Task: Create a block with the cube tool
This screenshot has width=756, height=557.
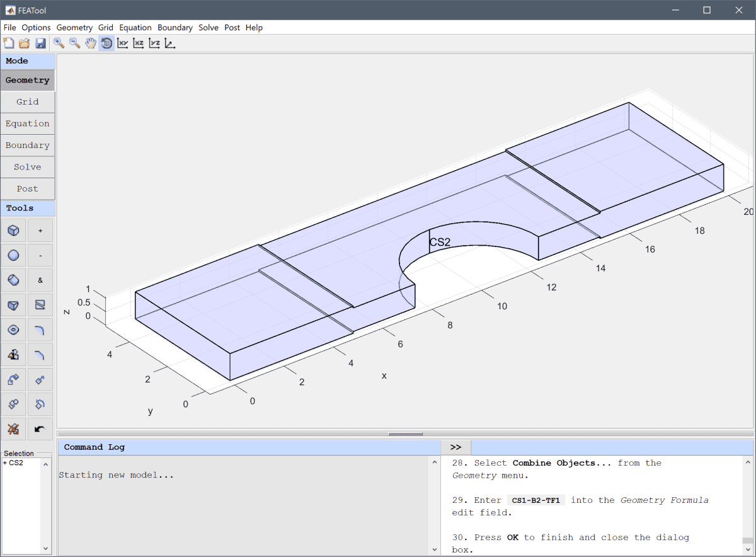Action: click(13, 231)
